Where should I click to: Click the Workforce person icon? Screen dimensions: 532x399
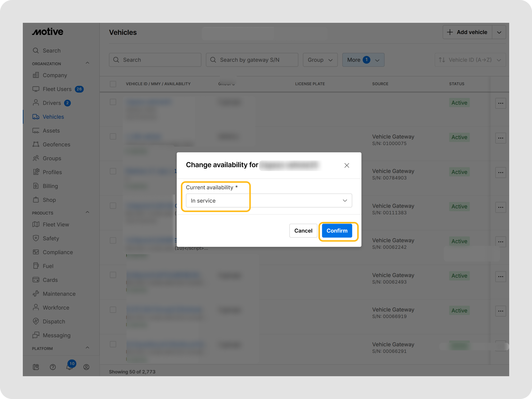36,307
